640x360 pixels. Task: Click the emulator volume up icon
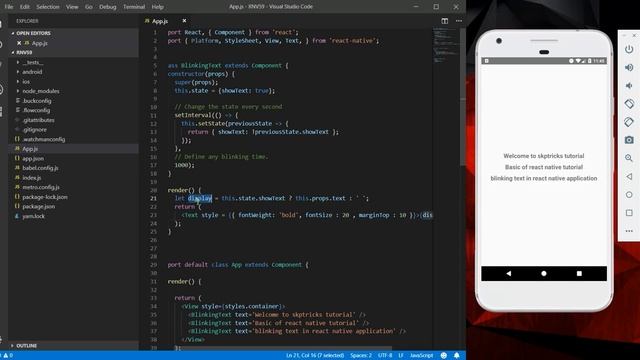coord(629,67)
